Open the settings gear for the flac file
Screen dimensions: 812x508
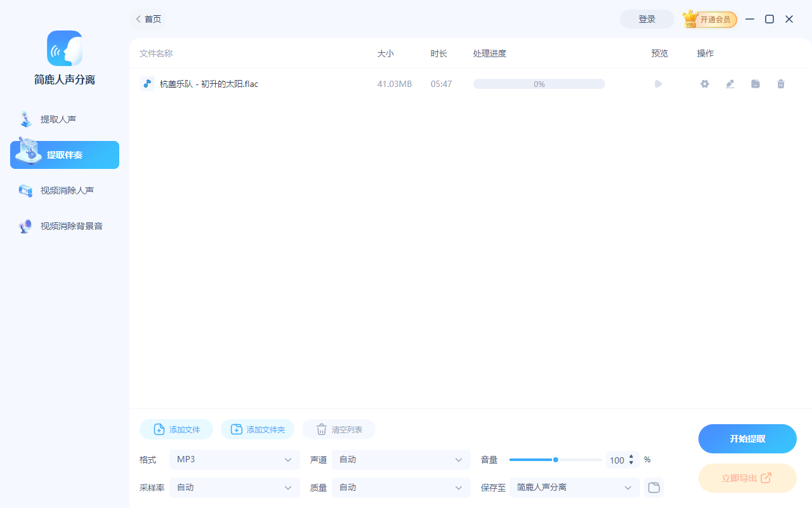(x=704, y=83)
